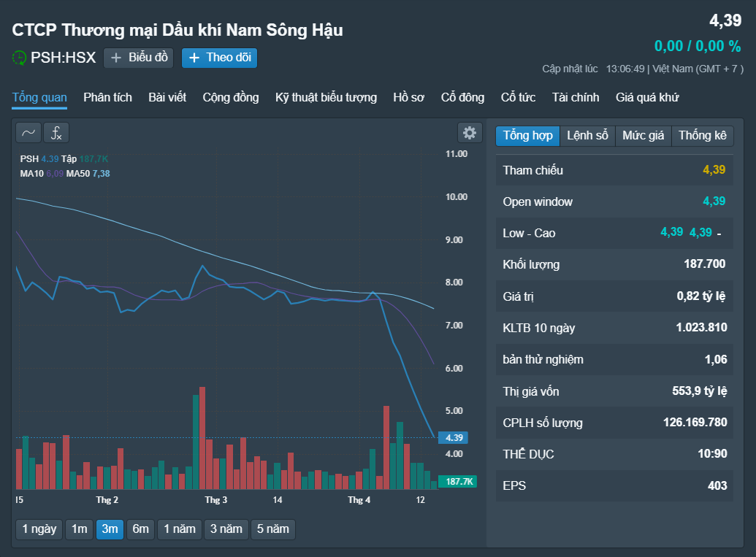Click the MA10 legend value 6,09

click(x=55, y=174)
